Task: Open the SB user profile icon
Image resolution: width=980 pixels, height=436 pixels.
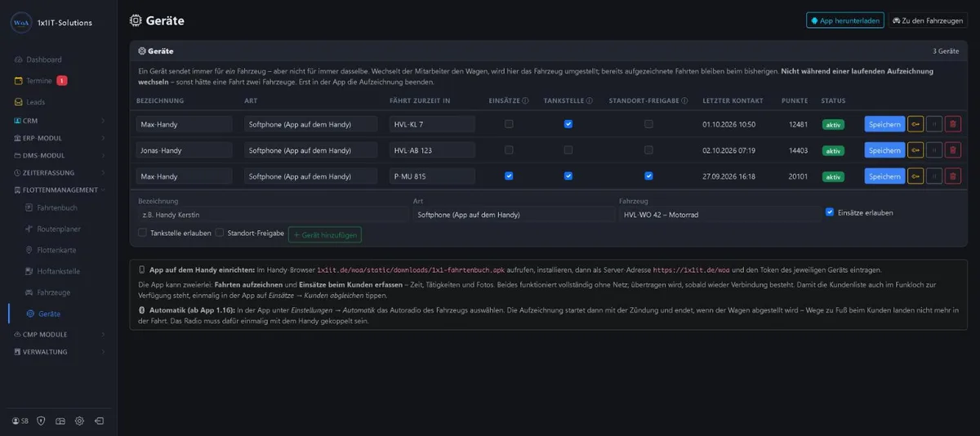Action: pos(20,420)
